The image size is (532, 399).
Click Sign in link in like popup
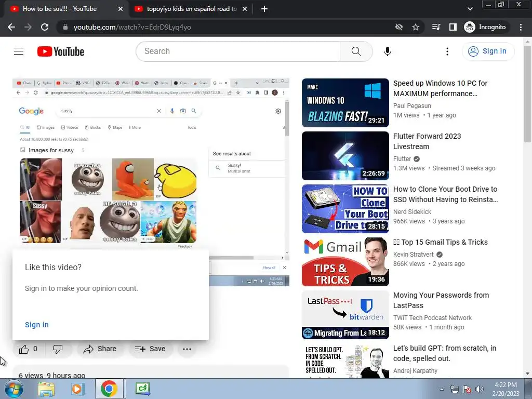pyautogui.click(x=37, y=325)
